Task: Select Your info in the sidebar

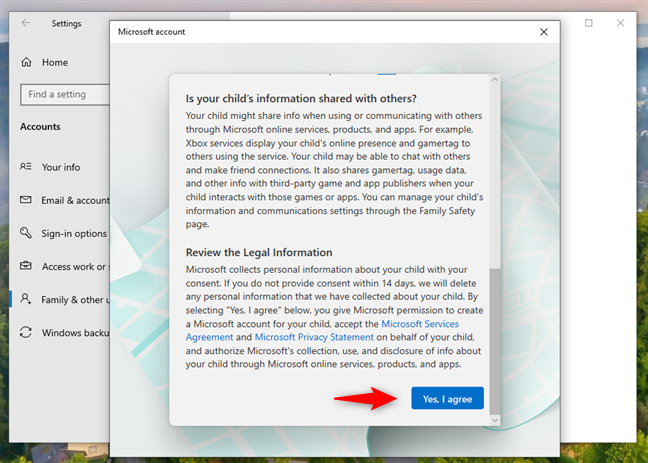Action: coord(61,167)
